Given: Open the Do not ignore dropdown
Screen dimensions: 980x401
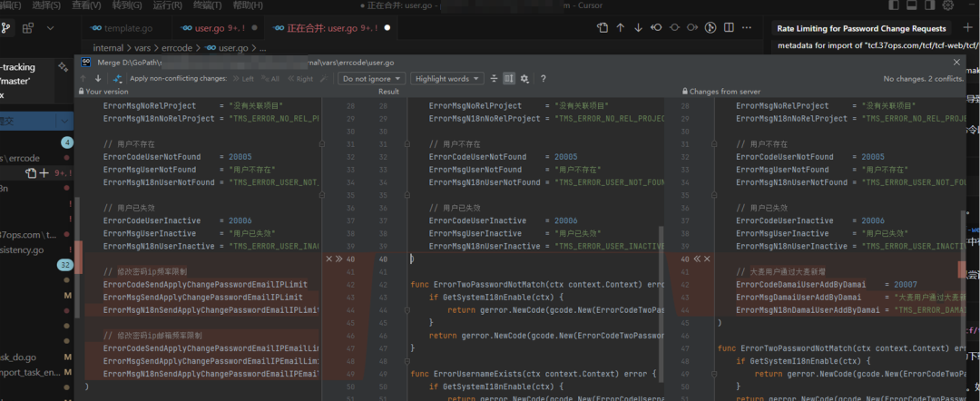Looking at the screenshot, I should [372, 79].
